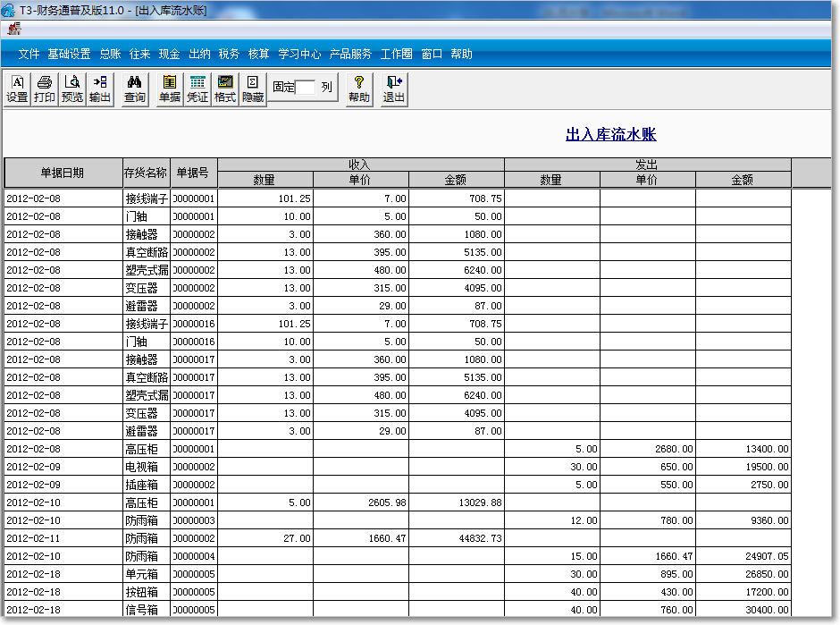Viewport: 840px width, 625px height.
Task: Open the 文件 menu
Action: click(29, 54)
